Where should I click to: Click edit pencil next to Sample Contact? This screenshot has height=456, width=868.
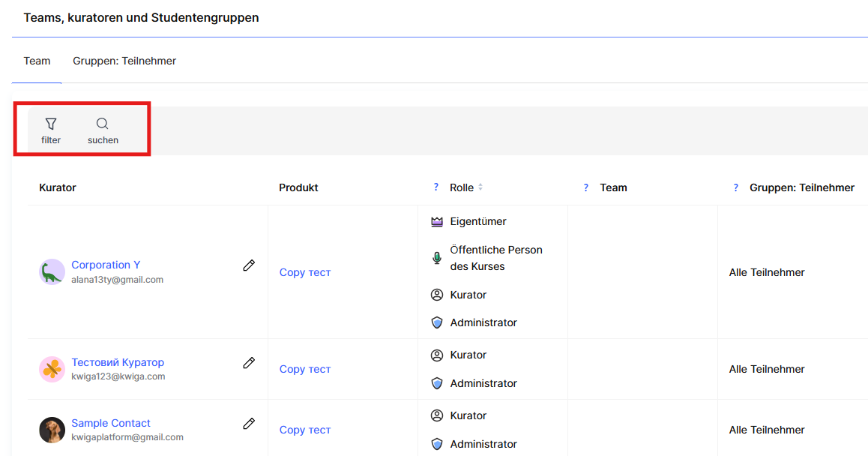[249, 424]
